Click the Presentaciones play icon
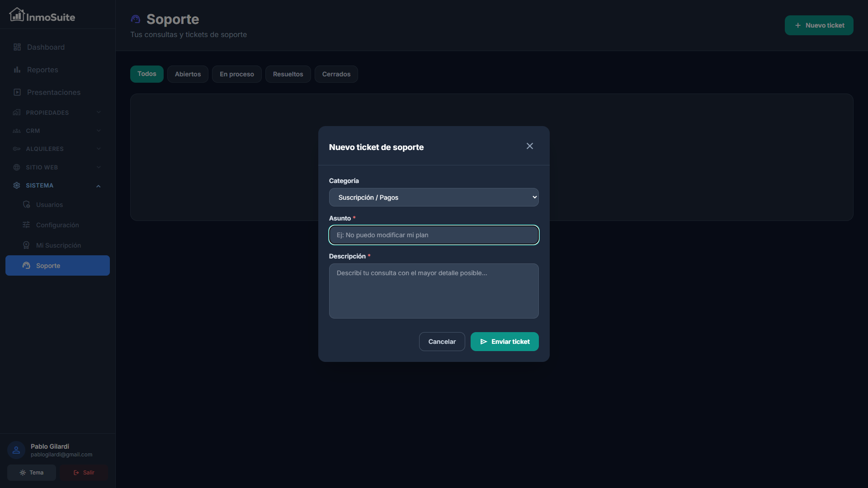The width and height of the screenshot is (868, 488). tap(17, 92)
